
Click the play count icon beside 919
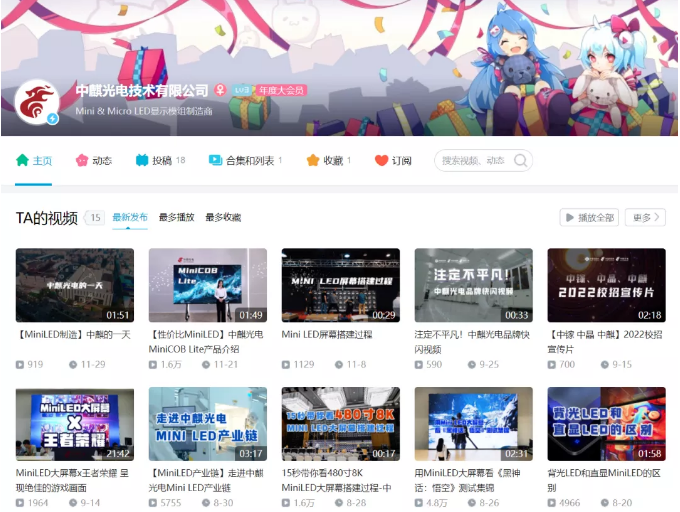[20, 365]
